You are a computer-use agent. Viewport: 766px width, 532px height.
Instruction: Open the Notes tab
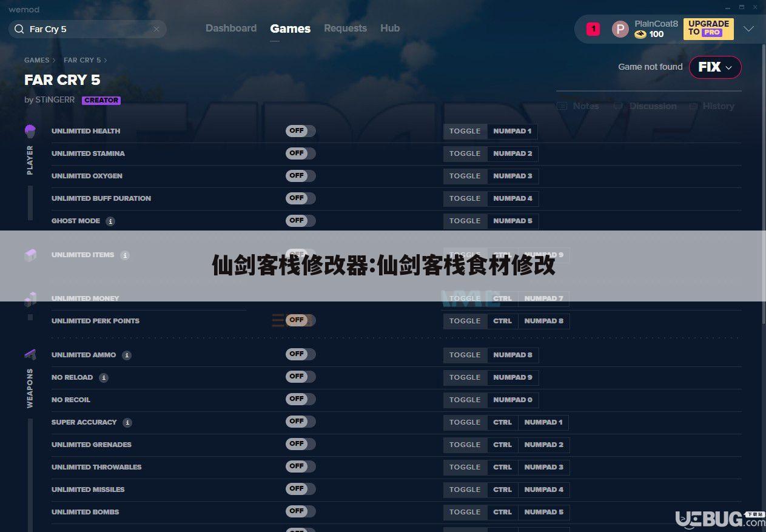point(579,106)
